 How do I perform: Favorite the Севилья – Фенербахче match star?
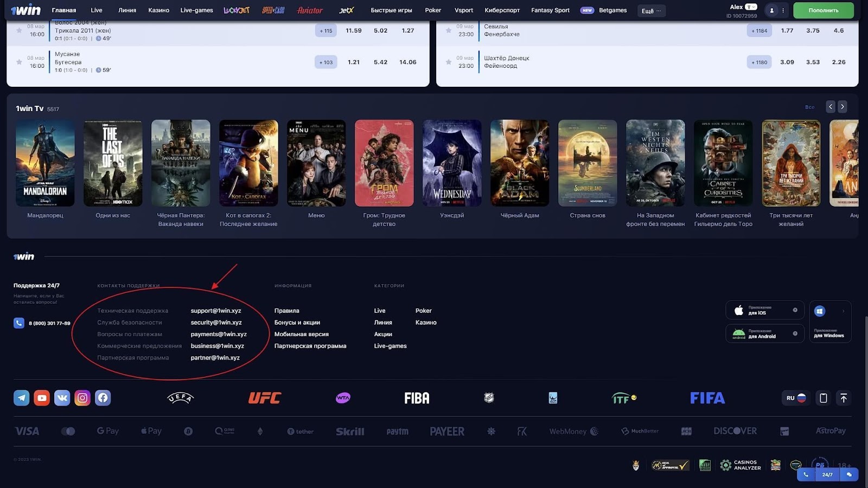click(448, 30)
